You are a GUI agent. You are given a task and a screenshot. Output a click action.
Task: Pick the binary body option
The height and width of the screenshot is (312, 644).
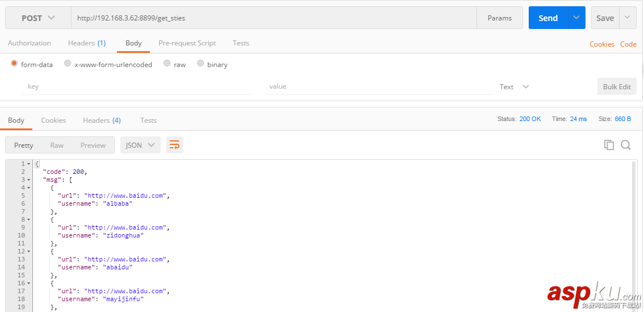[x=200, y=64]
